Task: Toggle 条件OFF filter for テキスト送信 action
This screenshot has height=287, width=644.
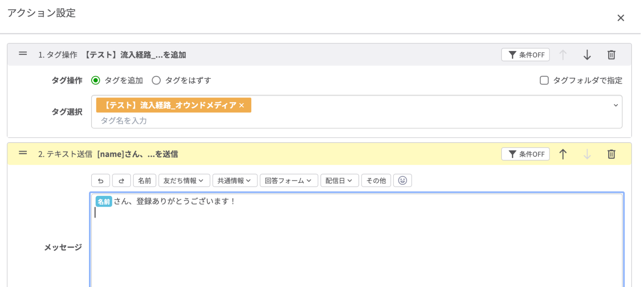Action: click(525, 154)
